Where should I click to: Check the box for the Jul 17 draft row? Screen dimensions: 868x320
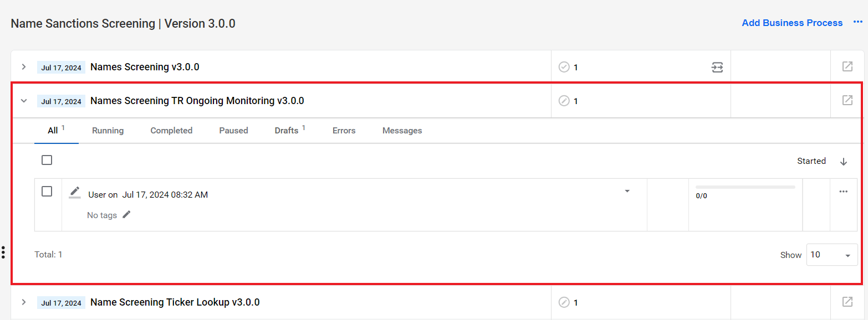tap(47, 191)
